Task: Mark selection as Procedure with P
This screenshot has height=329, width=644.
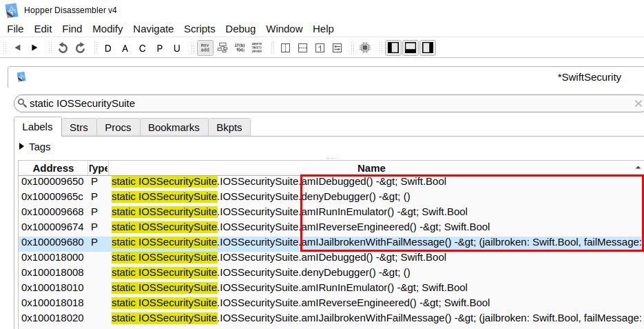Action: [x=160, y=48]
